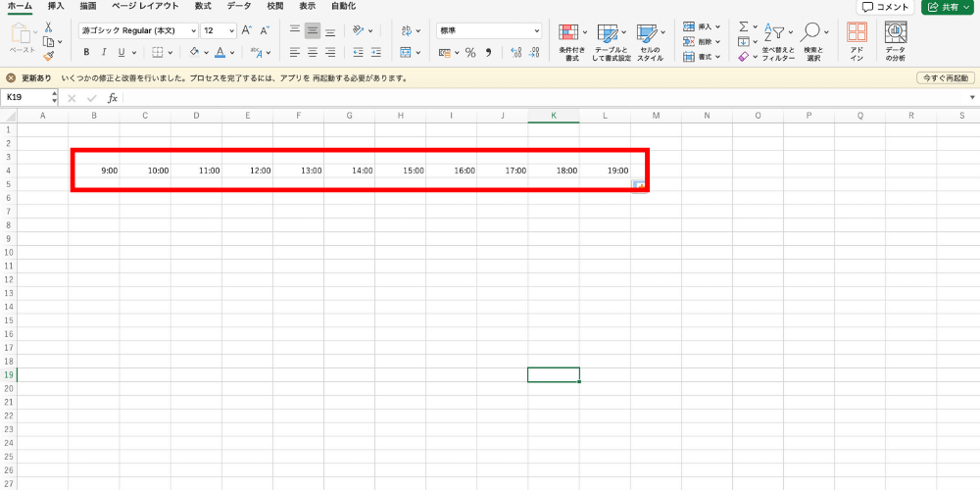
Task: Decrease font size with the smaller A icon
Action: [x=265, y=30]
